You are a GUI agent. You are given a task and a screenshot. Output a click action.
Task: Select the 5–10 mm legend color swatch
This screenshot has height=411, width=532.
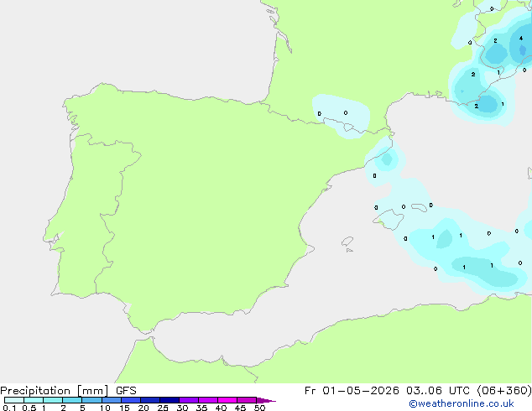(x=92, y=400)
